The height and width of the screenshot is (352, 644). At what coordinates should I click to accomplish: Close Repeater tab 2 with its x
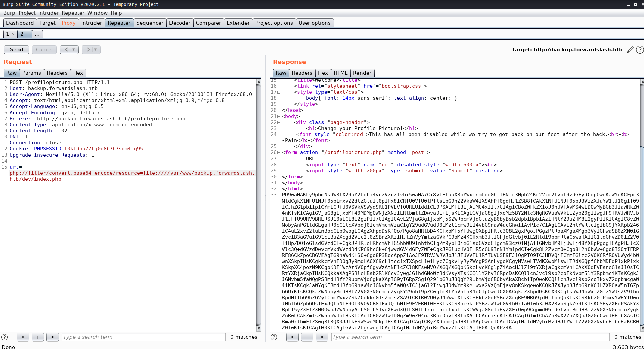point(27,34)
